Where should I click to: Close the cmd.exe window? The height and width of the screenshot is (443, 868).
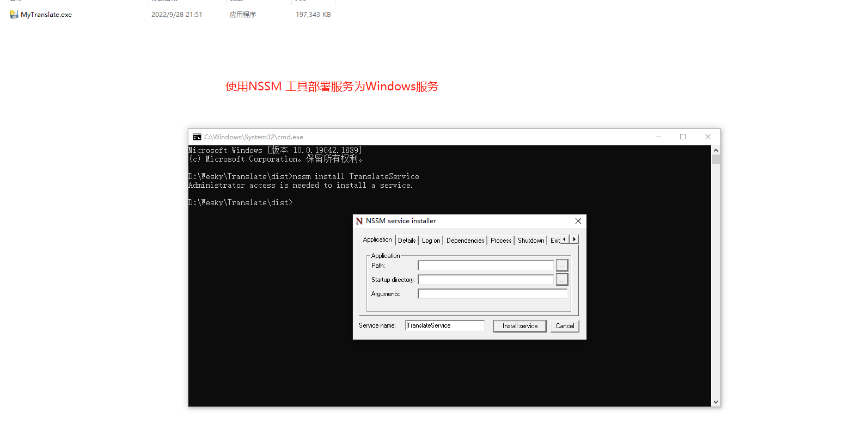pyautogui.click(x=708, y=137)
